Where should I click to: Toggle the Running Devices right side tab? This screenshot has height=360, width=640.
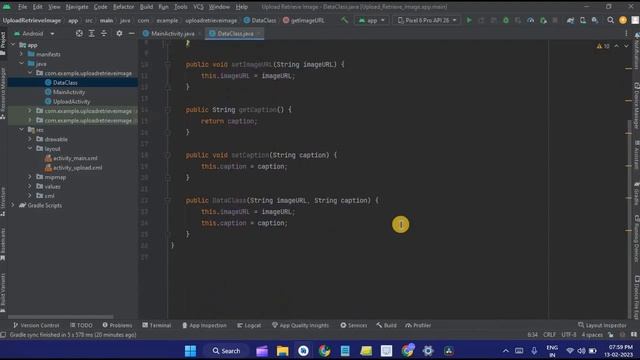click(636, 239)
